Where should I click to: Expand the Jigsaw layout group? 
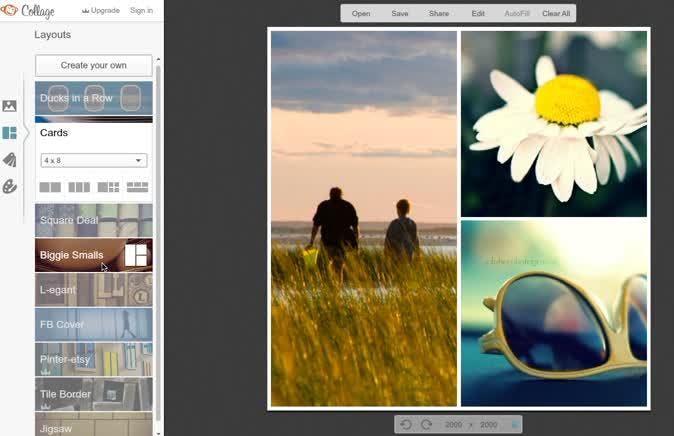point(94,424)
